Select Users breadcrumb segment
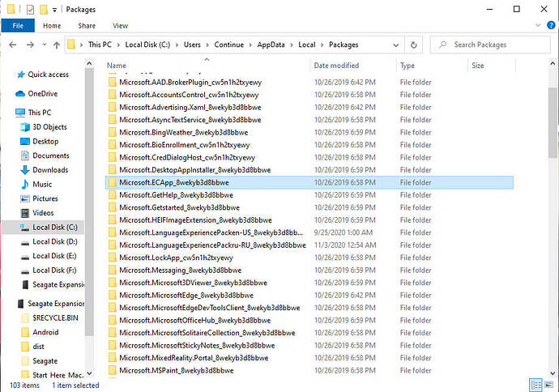This screenshot has height=392, width=559. coord(192,45)
